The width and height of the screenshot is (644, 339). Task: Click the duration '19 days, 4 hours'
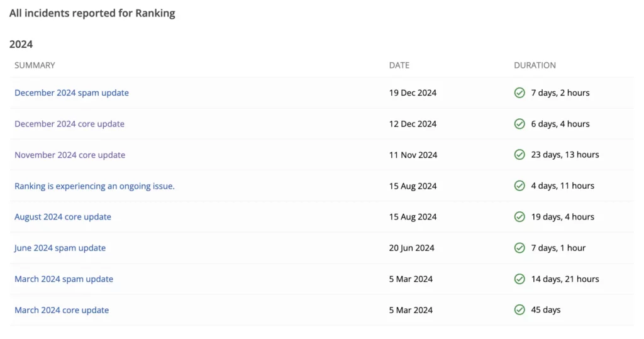[563, 216]
